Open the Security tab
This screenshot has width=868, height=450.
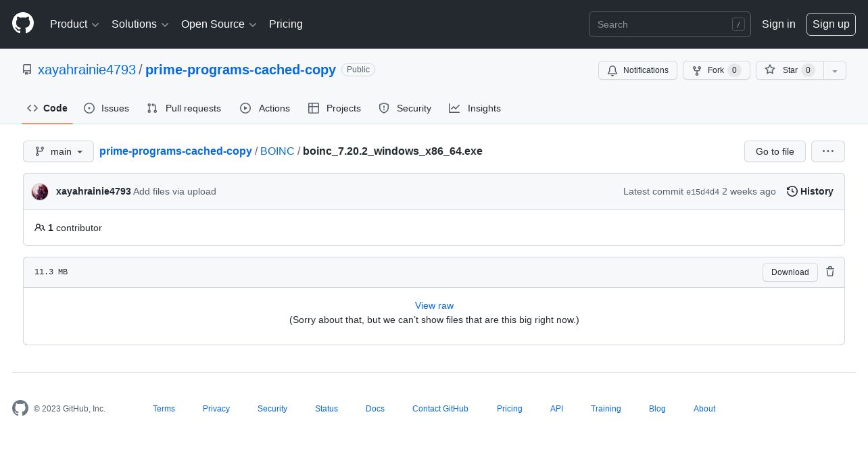point(405,108)
